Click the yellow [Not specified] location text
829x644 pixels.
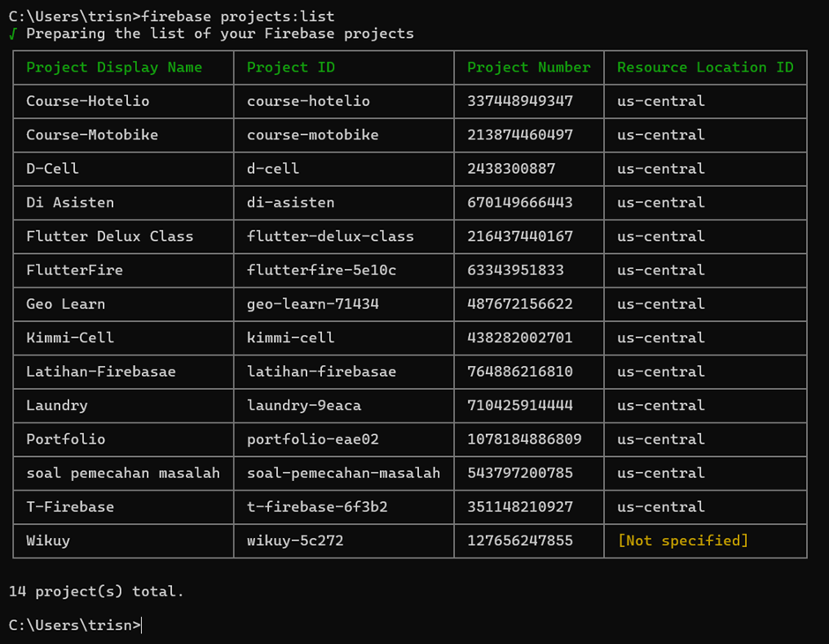tap(683, 541)
